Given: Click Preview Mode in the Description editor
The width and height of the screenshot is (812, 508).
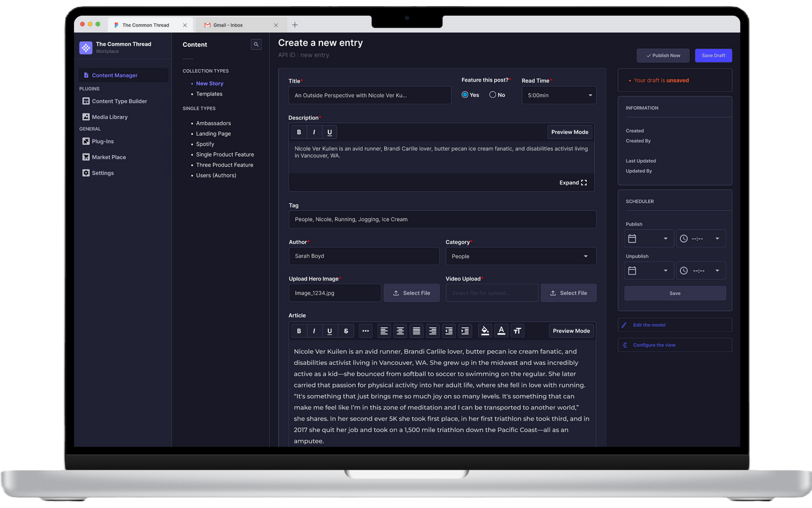Looking at the screenshot, I should pos(570,132).
